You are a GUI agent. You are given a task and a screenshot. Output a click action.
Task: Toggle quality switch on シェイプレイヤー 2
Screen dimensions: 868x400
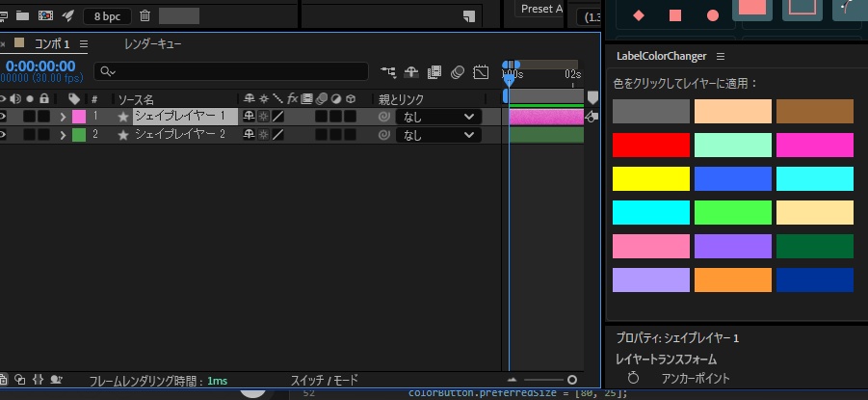[277, 135]
